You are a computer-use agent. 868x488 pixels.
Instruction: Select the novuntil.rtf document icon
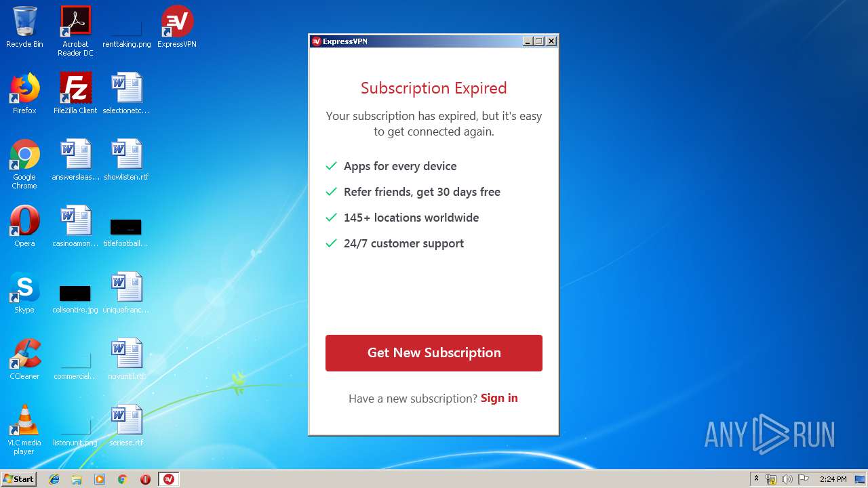[126, 359]
